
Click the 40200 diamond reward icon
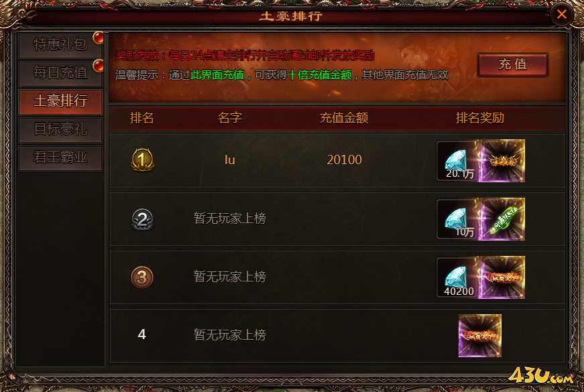[x=459, y=277]
